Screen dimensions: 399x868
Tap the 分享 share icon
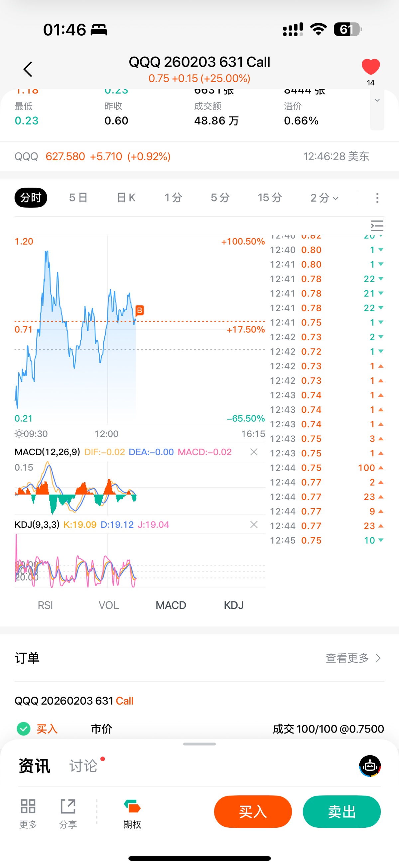tap(68, 813)
